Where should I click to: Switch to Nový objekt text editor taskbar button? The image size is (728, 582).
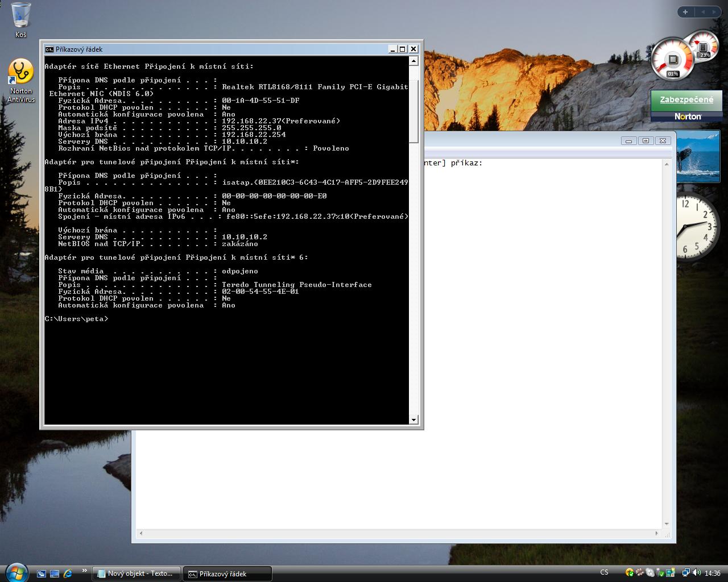tap(136, 573)
